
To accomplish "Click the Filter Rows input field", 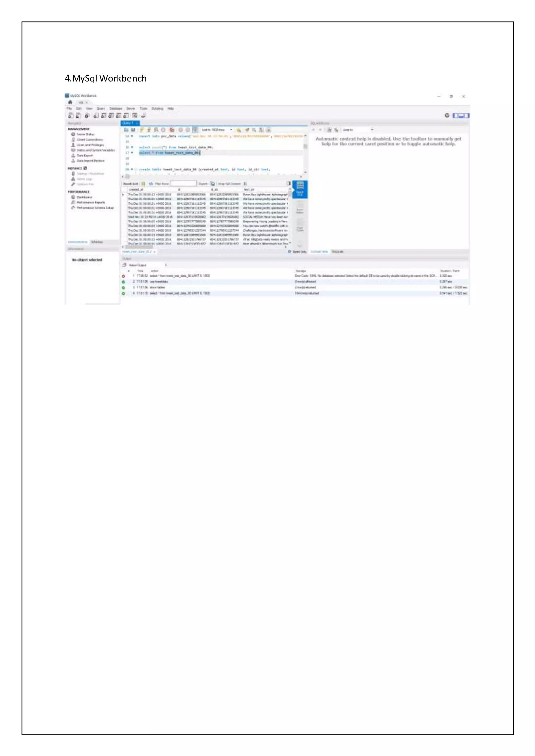I will 183,184.
